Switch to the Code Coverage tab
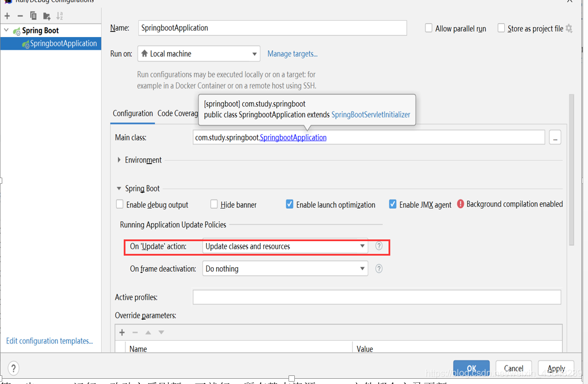The width and height of the screenshot is (588, 384). [x=177, y=113]
